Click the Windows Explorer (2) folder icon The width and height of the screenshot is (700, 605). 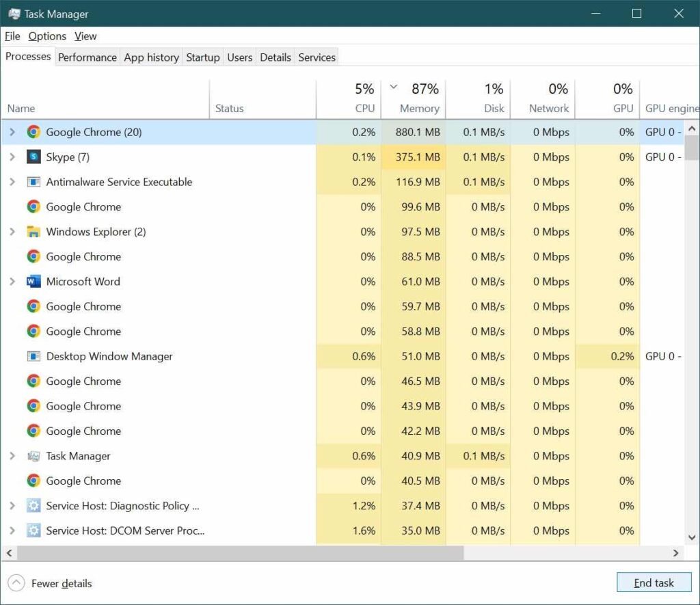pyautogui.click(x=33, y=231)
